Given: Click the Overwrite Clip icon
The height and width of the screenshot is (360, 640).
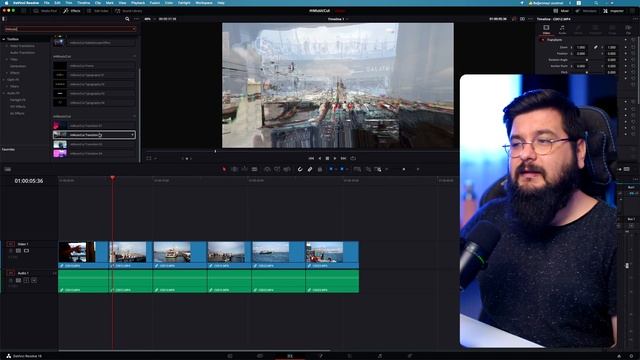Looking at the screenshot, I should [277, 169].
